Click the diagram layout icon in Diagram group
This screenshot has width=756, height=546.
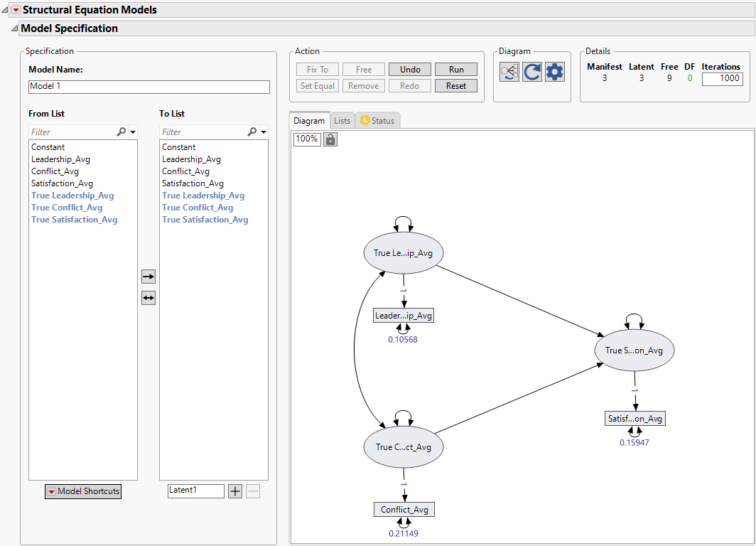509,72
